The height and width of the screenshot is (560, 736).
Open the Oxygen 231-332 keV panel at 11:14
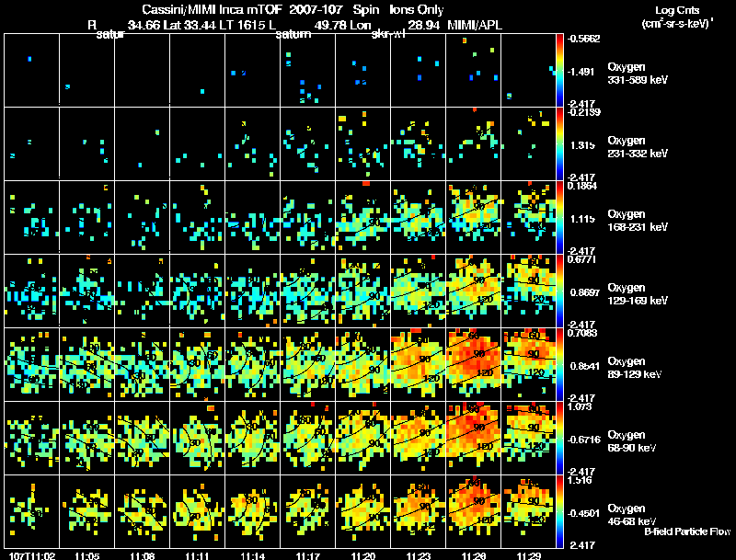252,144
